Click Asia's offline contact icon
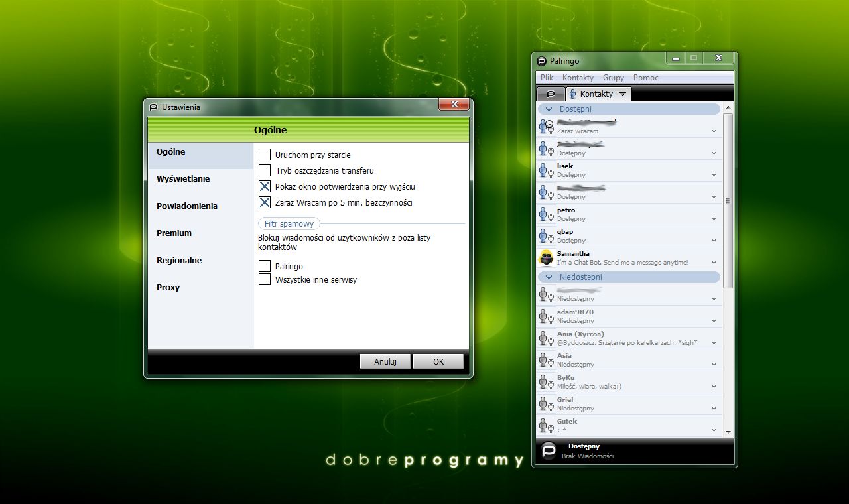This screenshot has height=504, width=849. [x=546, y=360]
